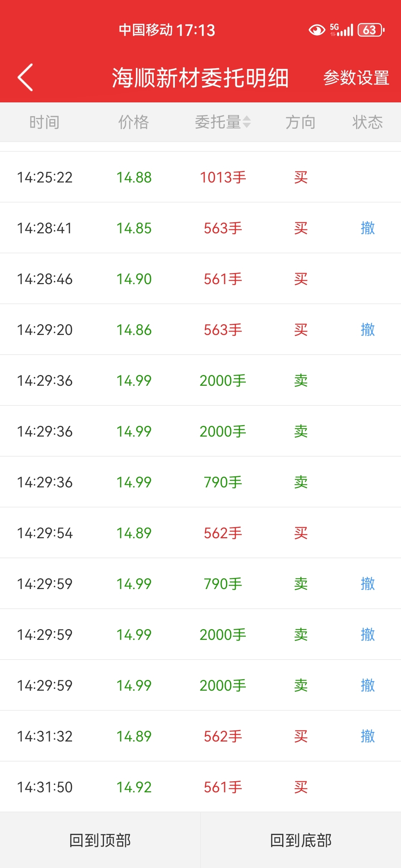Select the 价格 column header
The height and width of the screenshot is (868, 401).
(134, 122)
